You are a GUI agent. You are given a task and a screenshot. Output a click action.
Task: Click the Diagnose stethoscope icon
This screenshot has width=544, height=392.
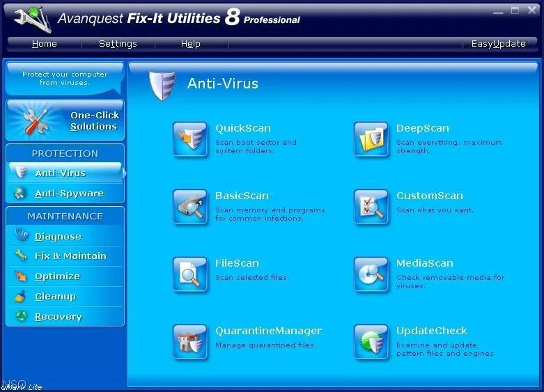pos(22,235)
